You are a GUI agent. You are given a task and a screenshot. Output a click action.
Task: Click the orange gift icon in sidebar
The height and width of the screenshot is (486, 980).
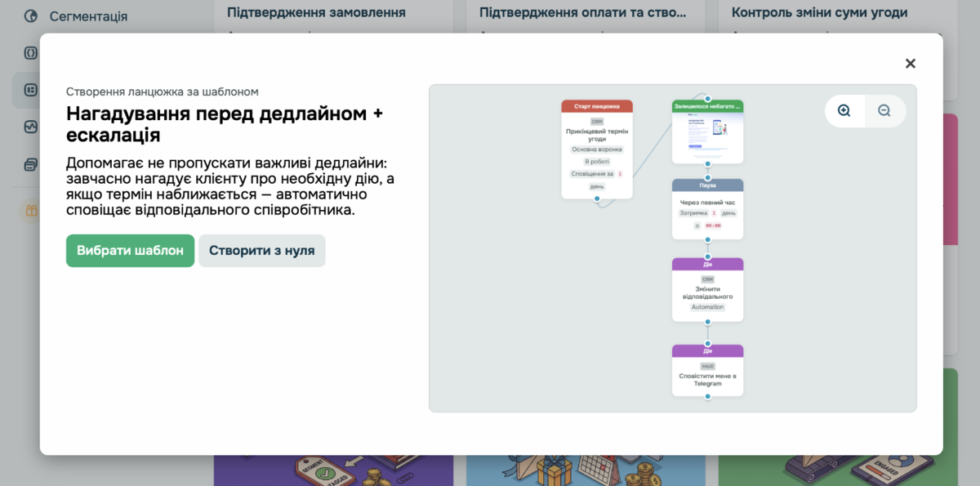[x=31, y=211]
